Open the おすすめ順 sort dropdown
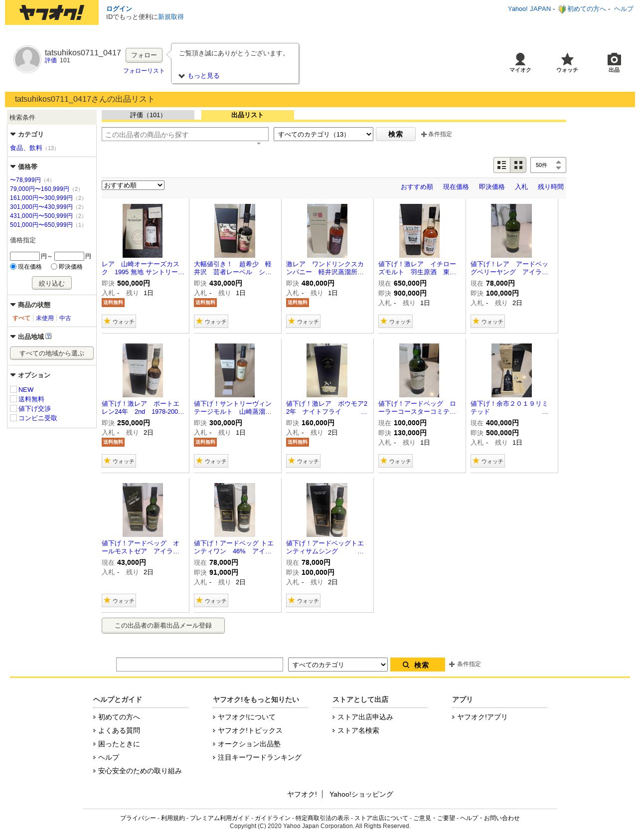640x840 pixels. click(133, 185)
